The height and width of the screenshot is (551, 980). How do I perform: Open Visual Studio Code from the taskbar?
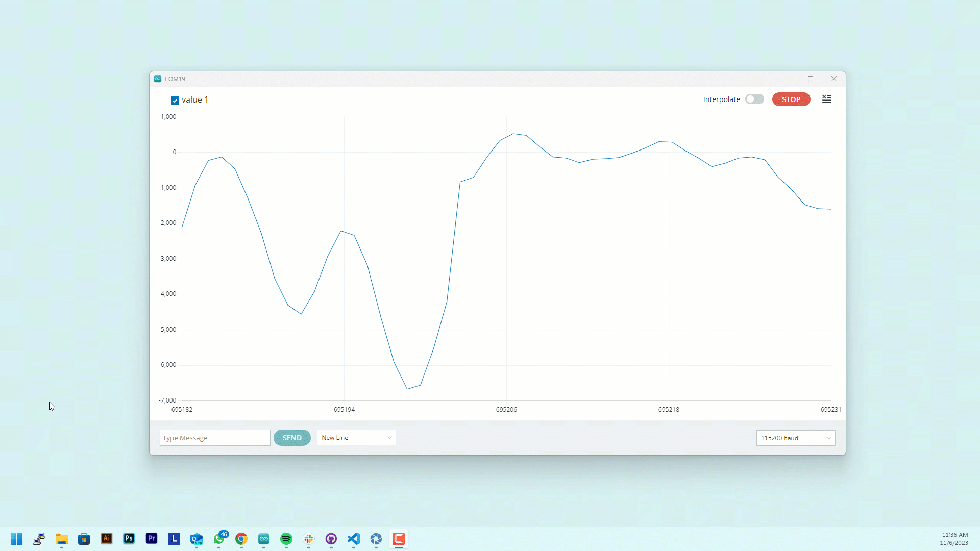coord(354,539)
